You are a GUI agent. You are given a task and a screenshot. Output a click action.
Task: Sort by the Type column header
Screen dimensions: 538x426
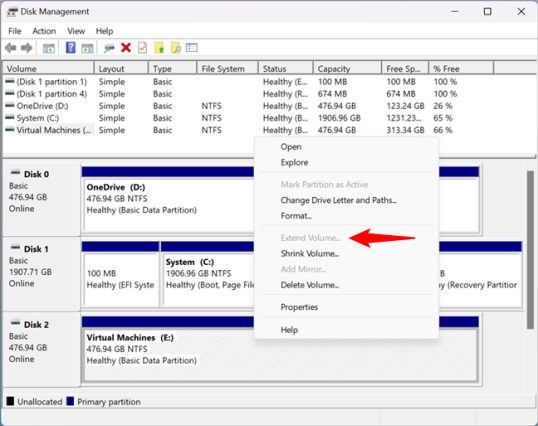[173, 69]
